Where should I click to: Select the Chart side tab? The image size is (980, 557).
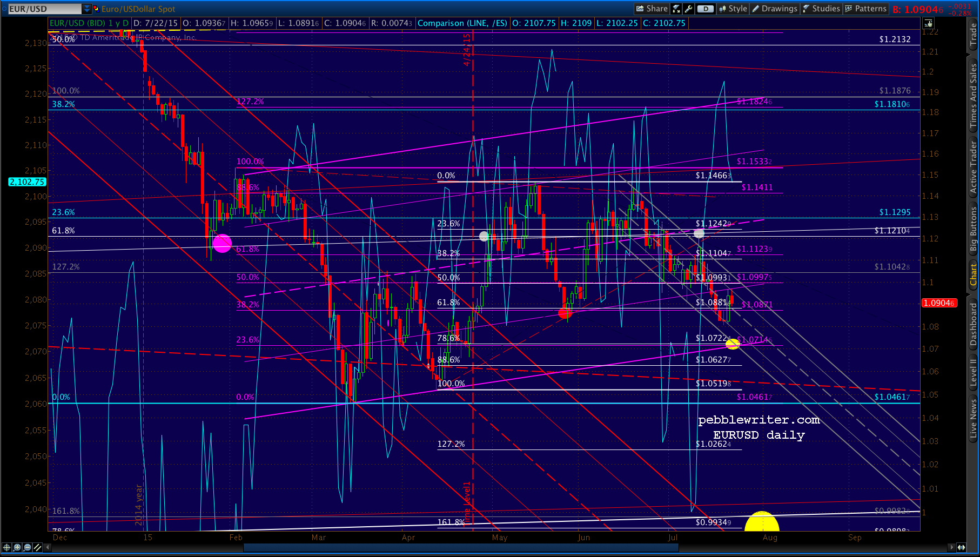point(973,275)
